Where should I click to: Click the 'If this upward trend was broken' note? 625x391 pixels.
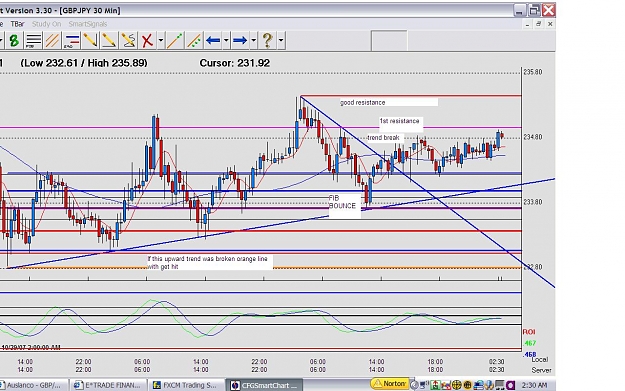click(207, 263)
